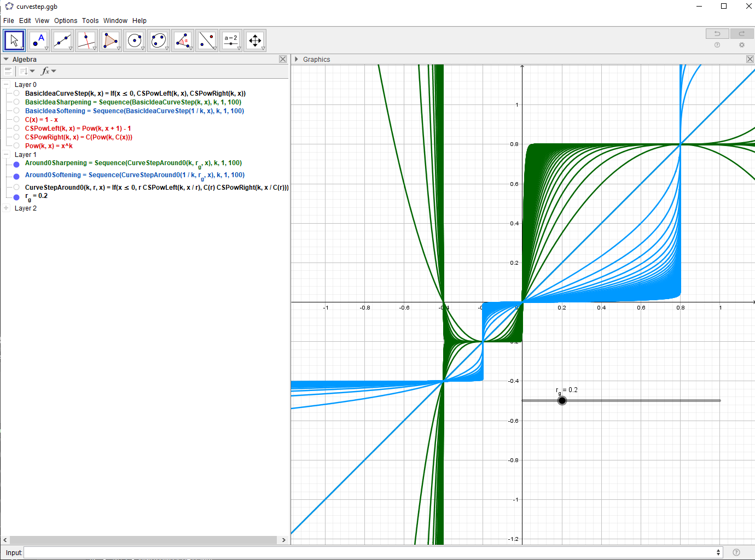Toggle visibility of BasicIdeaCurveStep

16,94
